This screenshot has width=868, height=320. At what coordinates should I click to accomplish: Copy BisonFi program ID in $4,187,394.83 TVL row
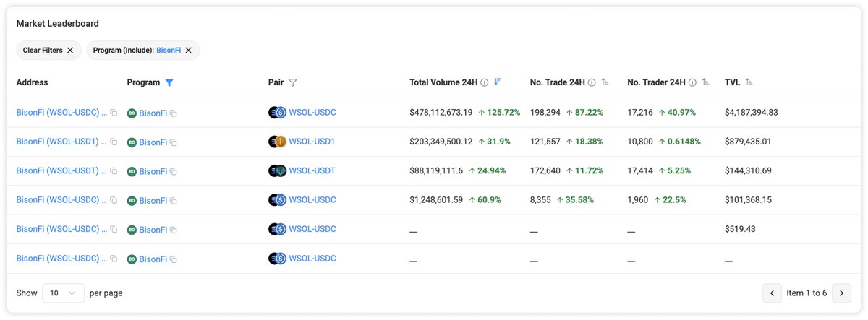[x=174, y=113]
